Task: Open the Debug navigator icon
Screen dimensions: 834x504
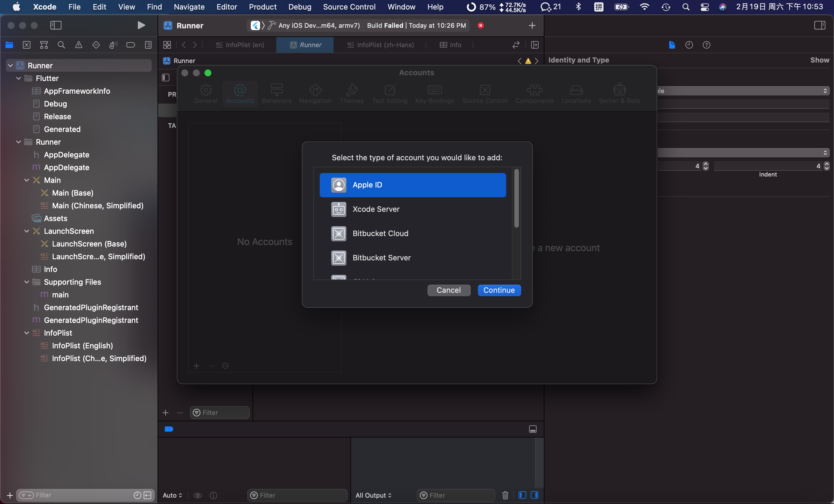Action: tap(114, 45)
